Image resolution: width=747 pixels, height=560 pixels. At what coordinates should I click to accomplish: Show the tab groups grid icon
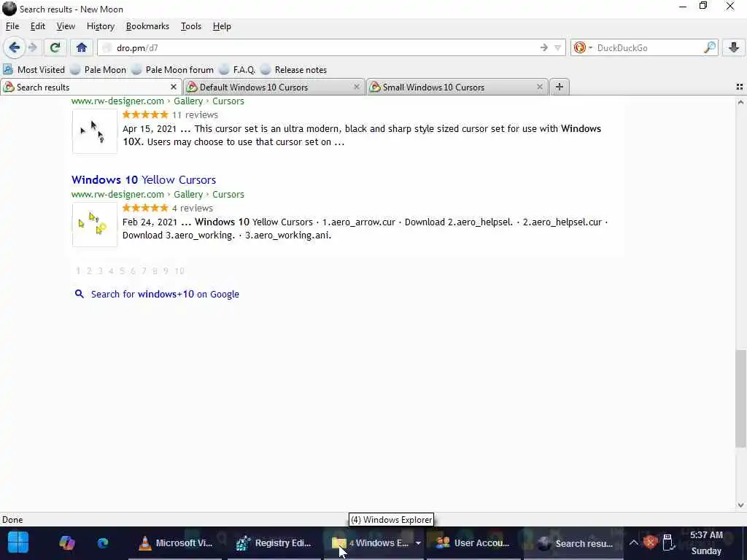(740, 87)
